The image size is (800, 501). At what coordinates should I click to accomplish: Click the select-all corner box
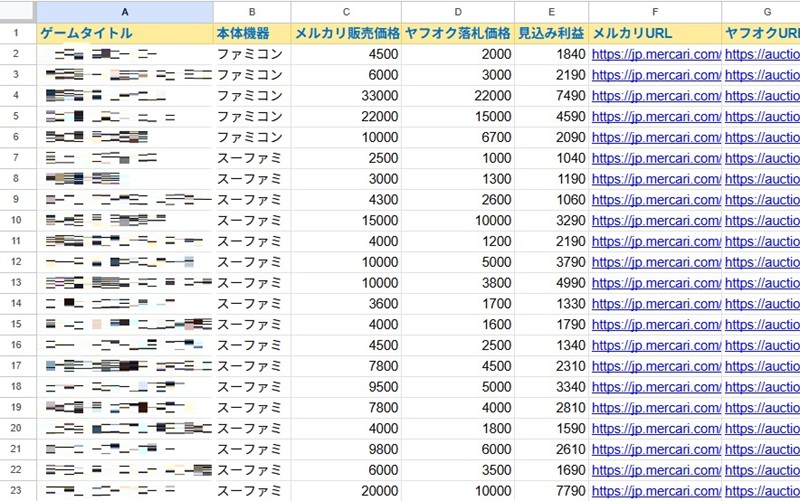(x=18, y=12)
